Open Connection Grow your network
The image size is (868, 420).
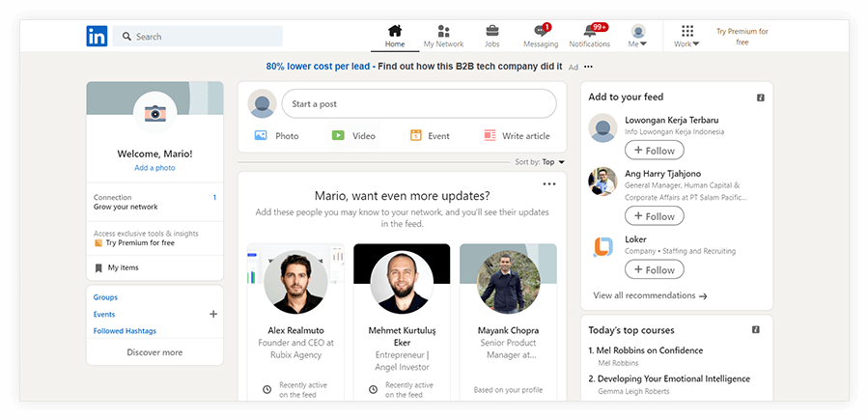coord(155,202)
